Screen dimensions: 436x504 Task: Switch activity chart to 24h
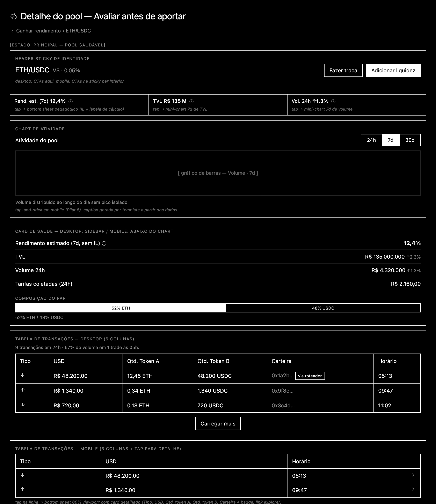click(371, 140)
